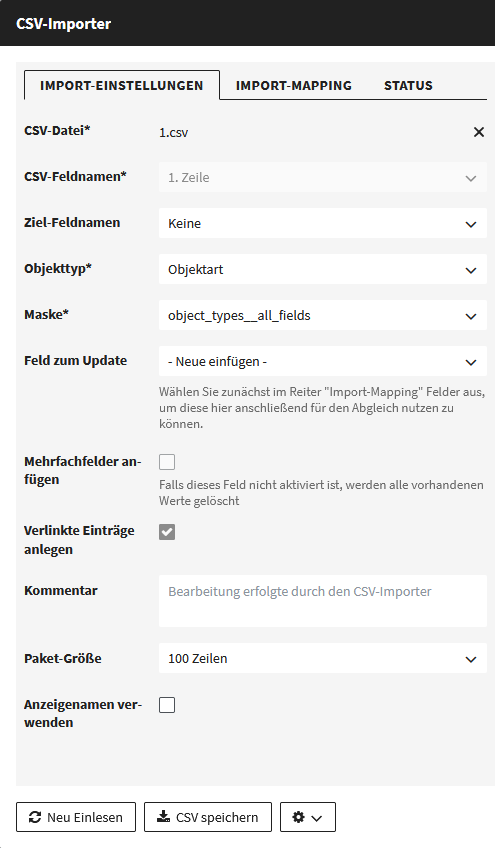Remove the 1.csv file with the X icon
The width and height of the screenshot is (495, 848).
tap(479, 132)
